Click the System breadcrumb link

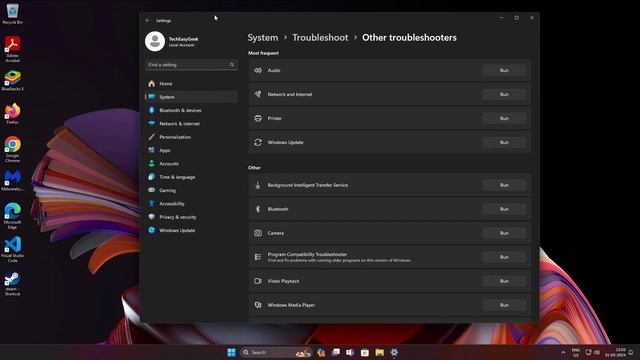[x=262, y=38]
